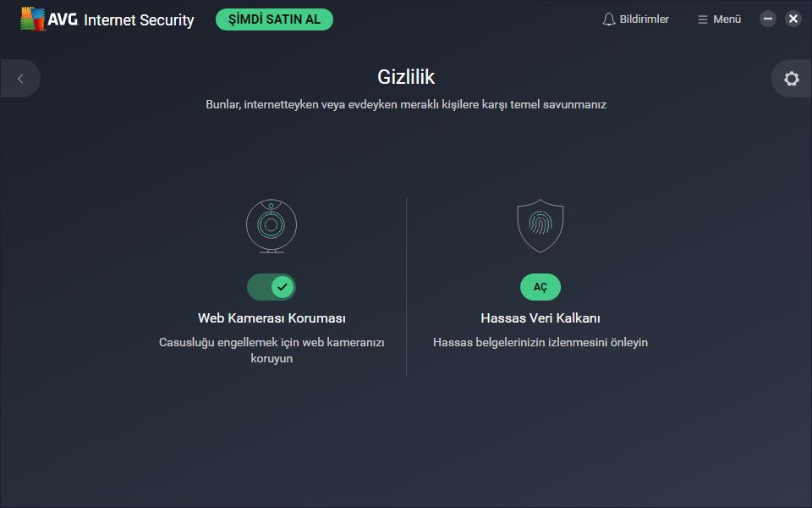The image size is (812, 508).
Task: Select the Web Kamerası Koruması title
Action: (272, 317)
